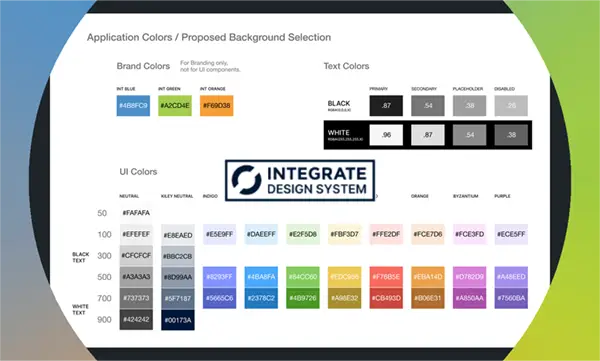600x361 pixels.
Task: Pick the red 500 swatch
Action: [x=386, y=277]
